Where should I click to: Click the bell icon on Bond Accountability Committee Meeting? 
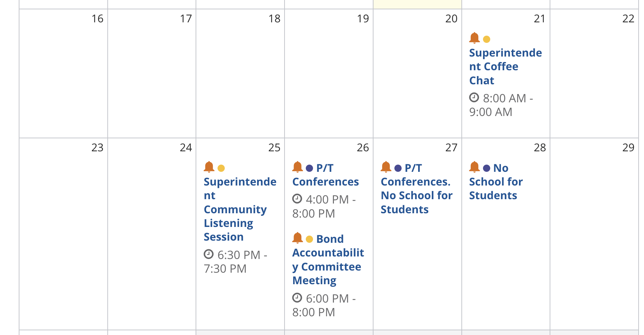point(298,238)
